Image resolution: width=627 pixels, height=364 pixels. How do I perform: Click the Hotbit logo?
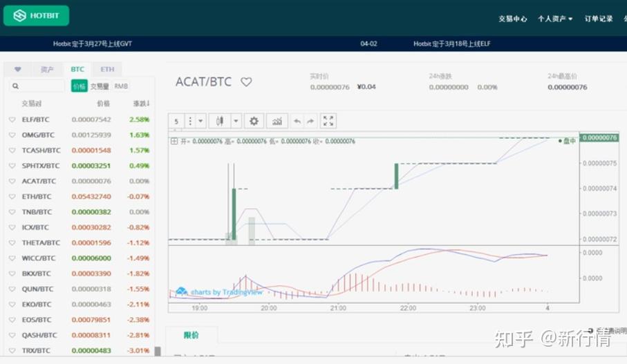coord(36,16)
